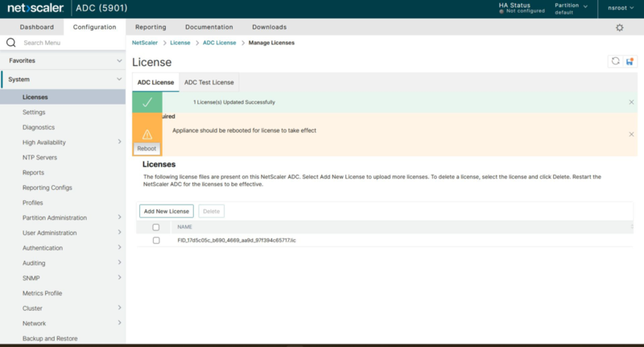The width and height of the screenshot is (644, 347).
Task: Click the Manage Licenses breadcrumb text
Action: click(271, 43)
